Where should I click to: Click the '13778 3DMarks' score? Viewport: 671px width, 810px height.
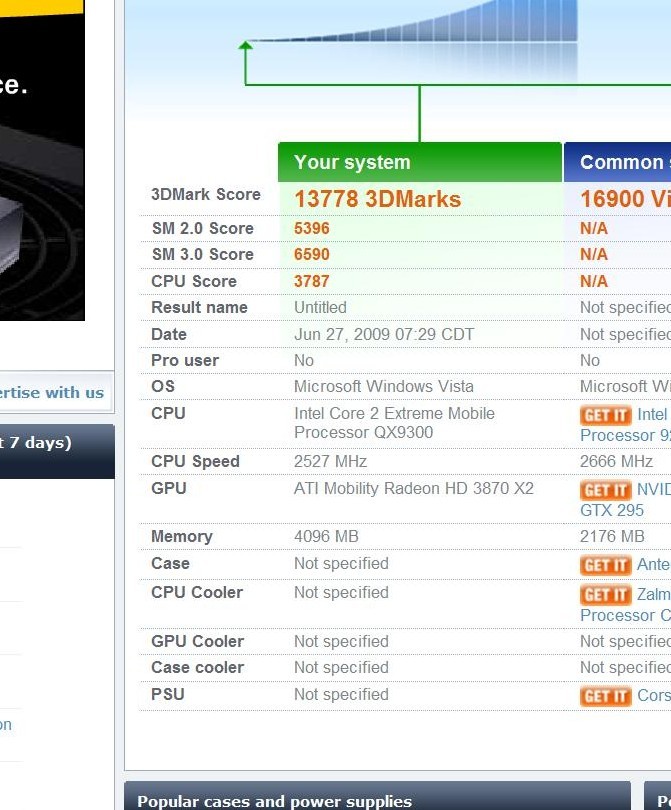[x=377, y=199]
